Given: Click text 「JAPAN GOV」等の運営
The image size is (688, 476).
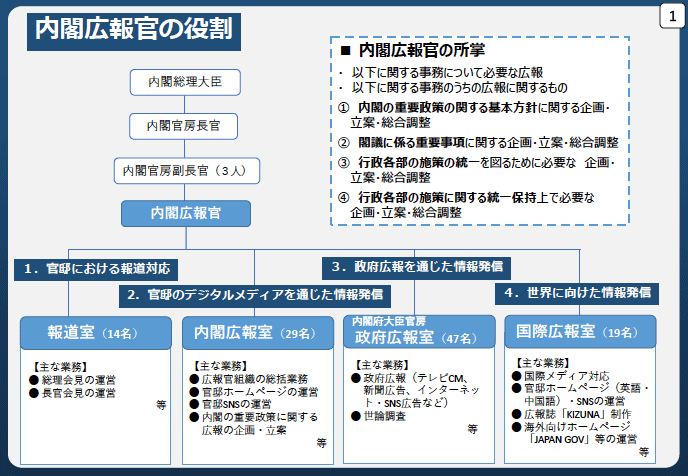Looking at the screenshot, I should (583, 439).
